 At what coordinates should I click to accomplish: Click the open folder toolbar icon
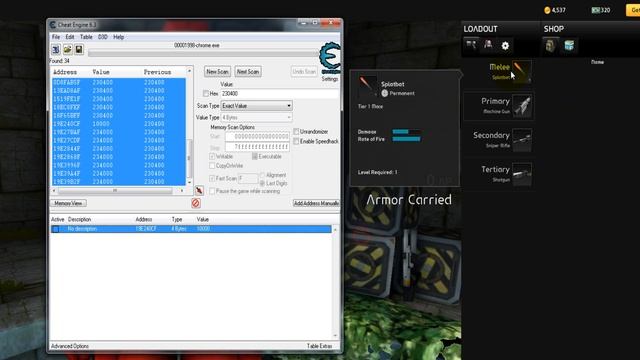click(67, 50)
